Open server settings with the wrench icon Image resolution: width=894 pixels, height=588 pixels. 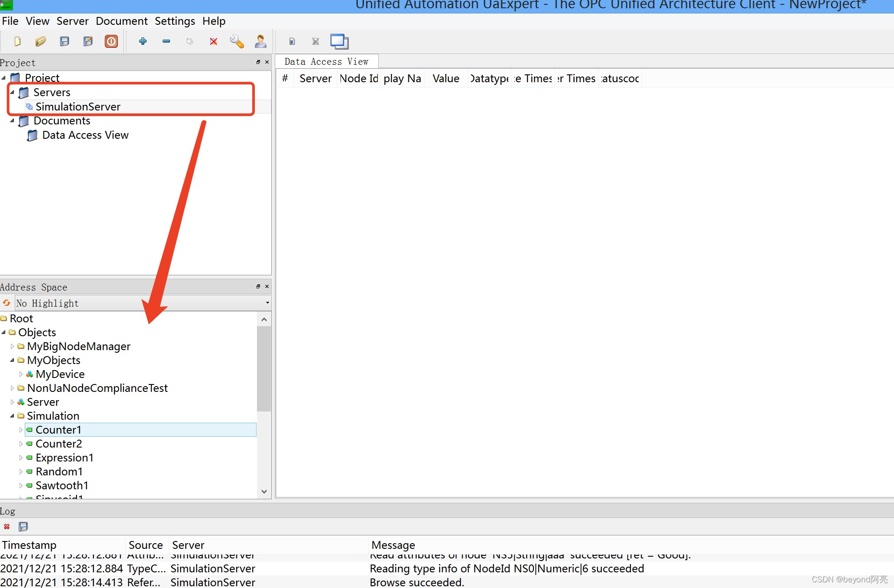[237, 41]
